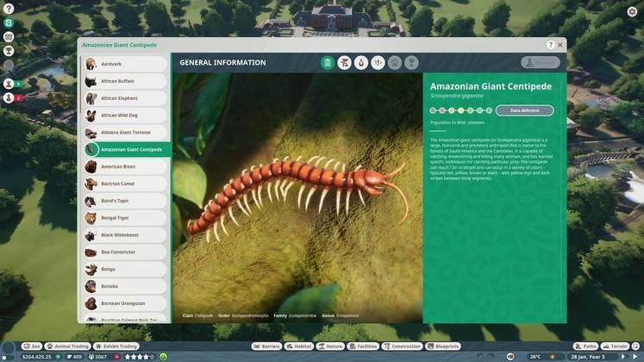Select Black Wildebeest in the animal list
This screenshot has width=644, height=362.
click(x=125, y=235)
